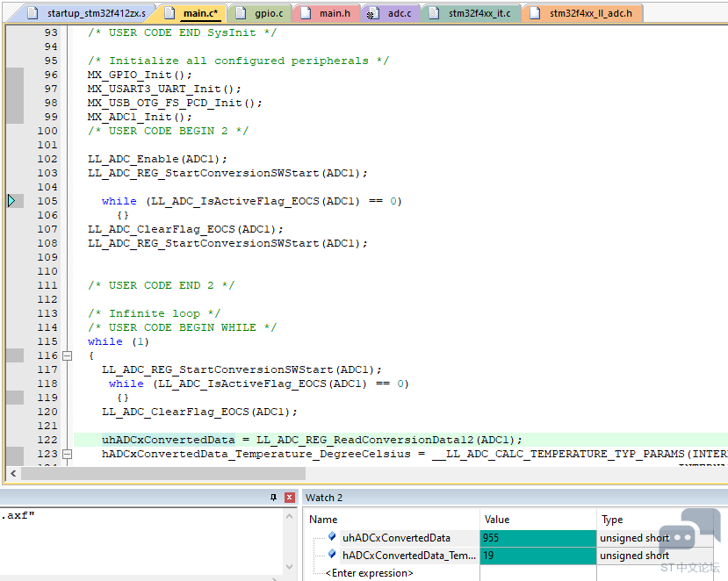Click the Type column header in Watch 2
Screen dimensions: 728x581
point(612,520)
